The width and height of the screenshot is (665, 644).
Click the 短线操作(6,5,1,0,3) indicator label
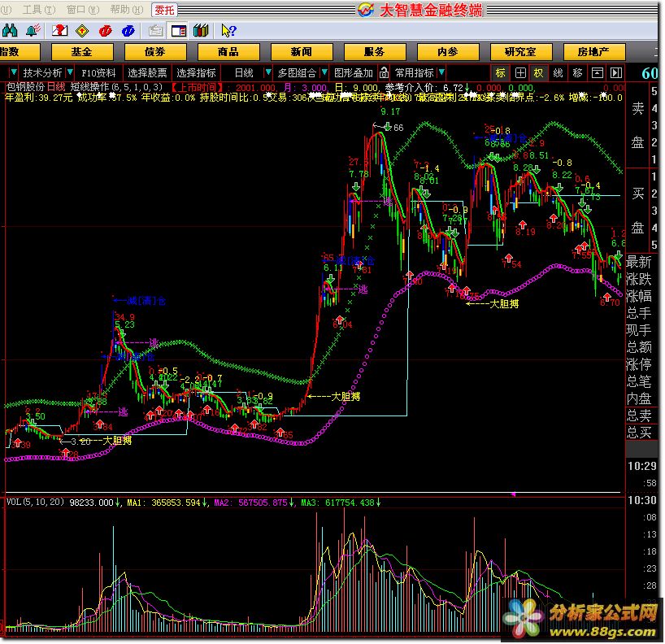[116, 87]
